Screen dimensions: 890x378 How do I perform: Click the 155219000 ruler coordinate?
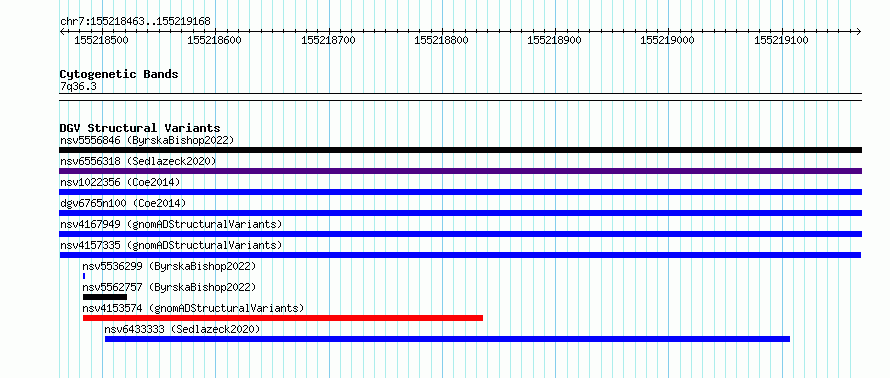(668, 40)
